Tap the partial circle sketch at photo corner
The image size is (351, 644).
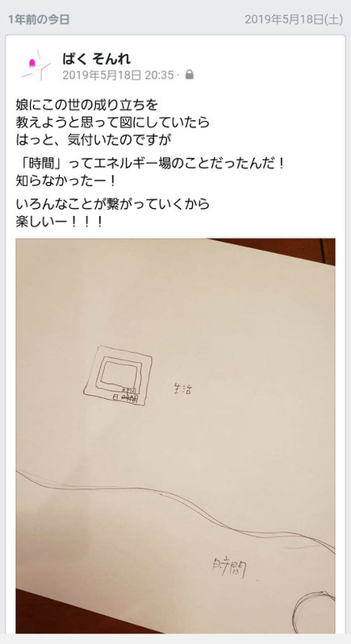point(317,612)
